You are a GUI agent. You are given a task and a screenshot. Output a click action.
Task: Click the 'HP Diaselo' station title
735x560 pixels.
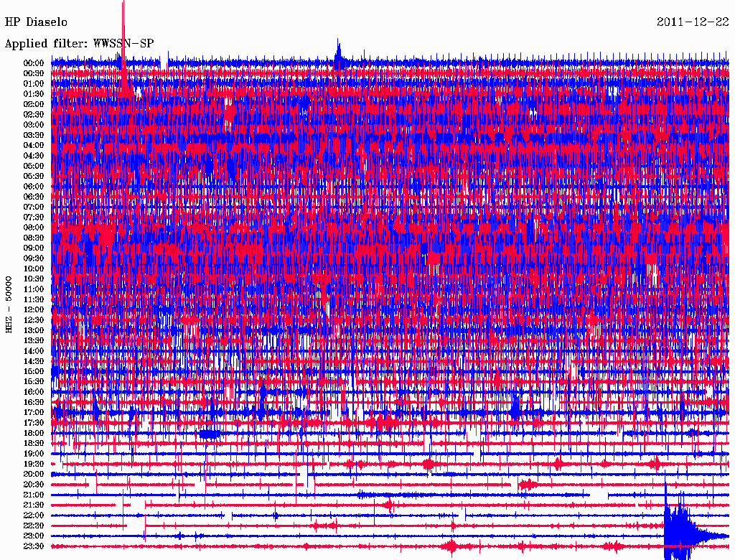pos(36,22)
